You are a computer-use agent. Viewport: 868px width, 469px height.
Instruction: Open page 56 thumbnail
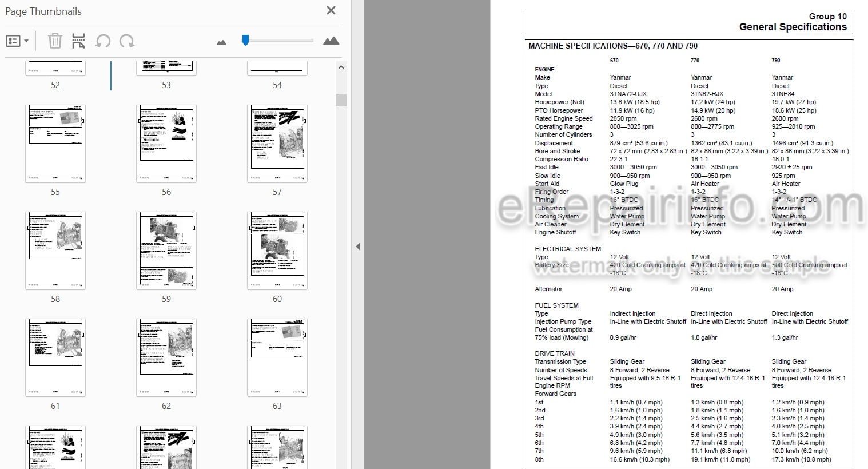click(166, 143)
